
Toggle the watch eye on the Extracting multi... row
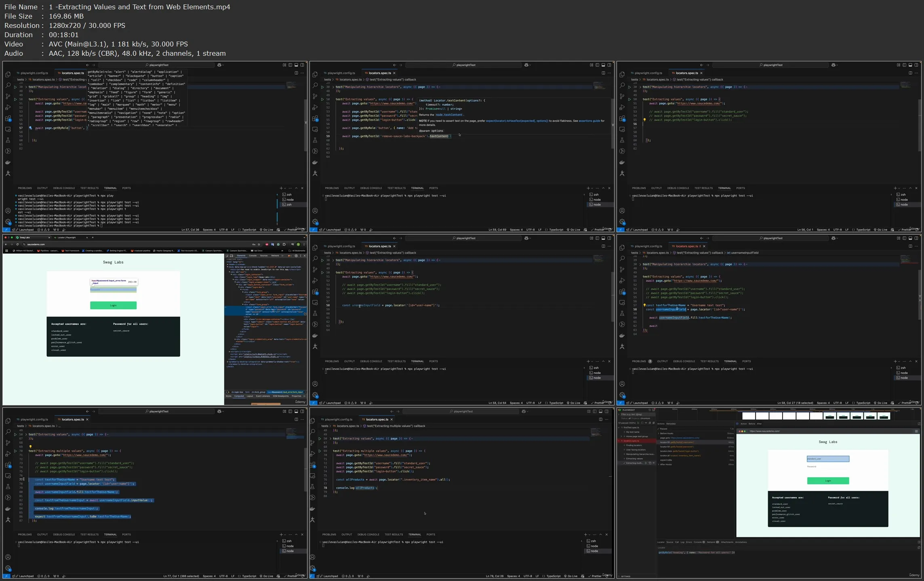[x=653, y=463]
